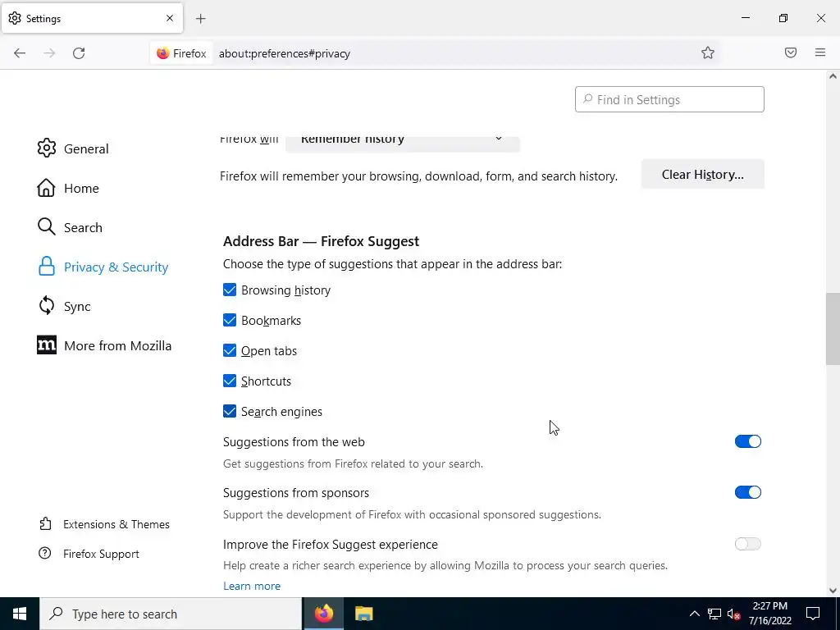Viewport: 840px width, 630px height.
Task: Click 'Get suggestions from Firefox related to your search.'
Action: 353,464
